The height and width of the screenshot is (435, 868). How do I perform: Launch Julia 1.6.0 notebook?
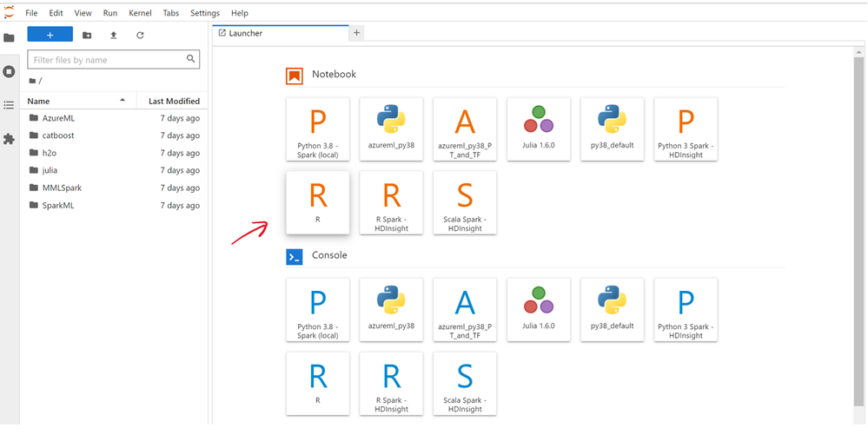click(539, 129)
